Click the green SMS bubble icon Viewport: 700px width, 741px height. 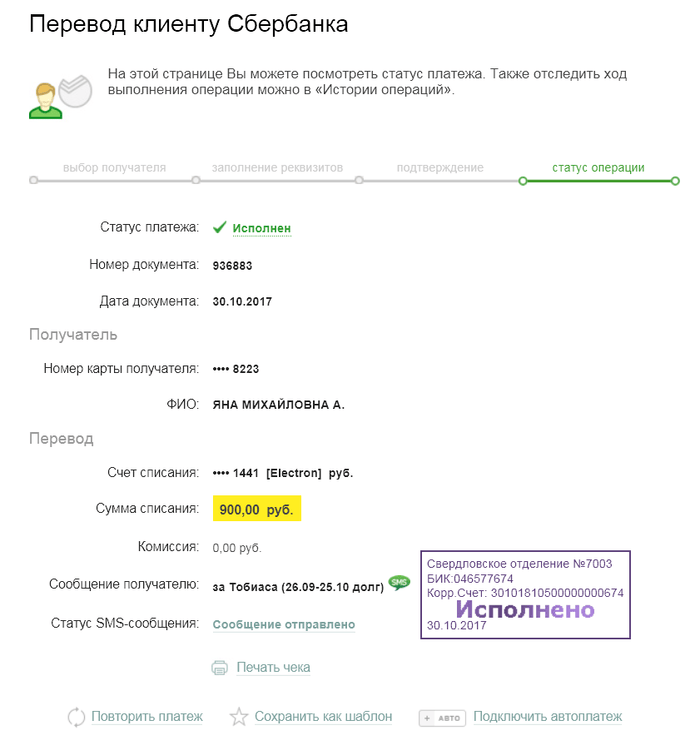tap(399, 583)
